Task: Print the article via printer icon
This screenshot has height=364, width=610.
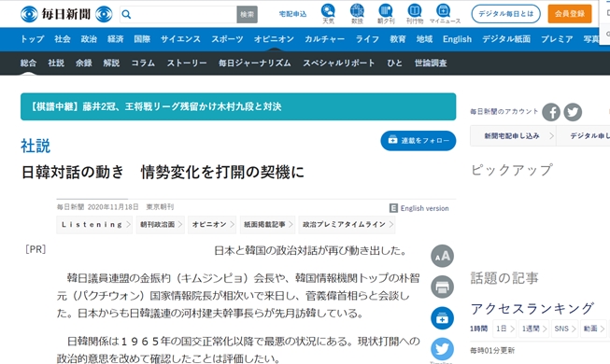Action: click(x=443, y=287)
